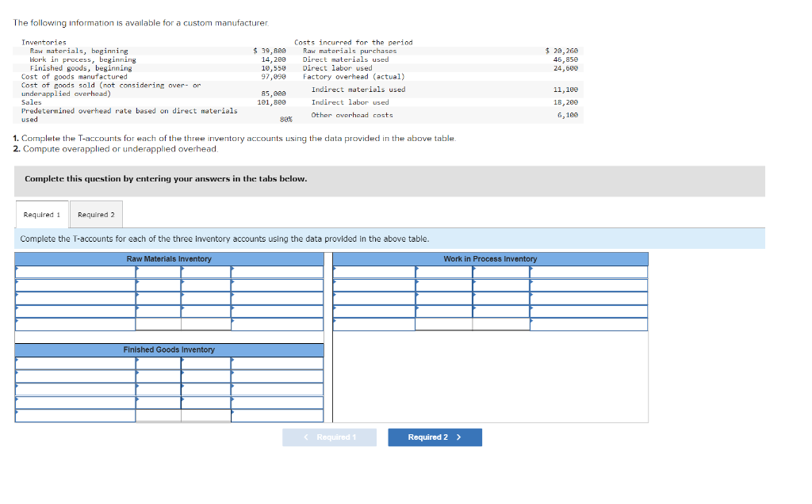Click the Required 2 navigation button
The image size is (812, 504).
(435, 437)
